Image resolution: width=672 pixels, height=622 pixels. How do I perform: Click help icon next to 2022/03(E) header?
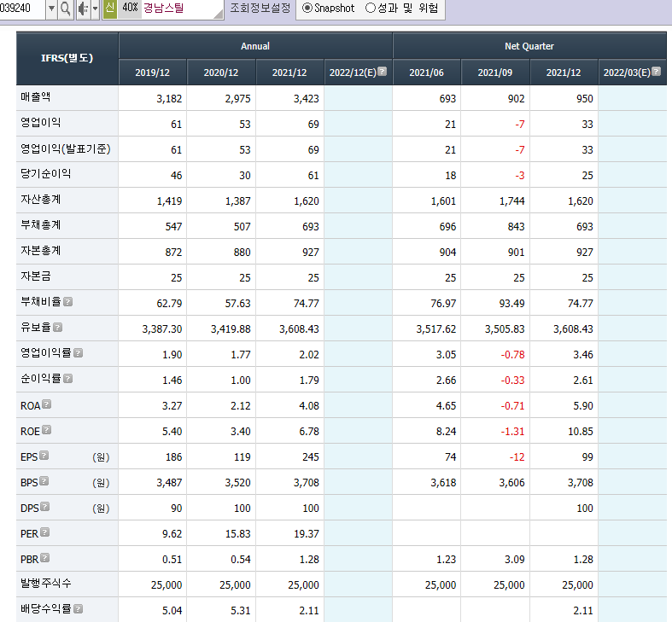pyautogui.click(x=656, y=71)
